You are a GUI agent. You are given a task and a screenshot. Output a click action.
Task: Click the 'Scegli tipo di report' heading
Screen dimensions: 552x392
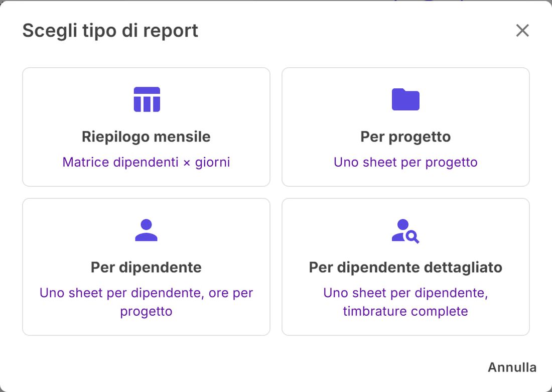click(110, 31)
